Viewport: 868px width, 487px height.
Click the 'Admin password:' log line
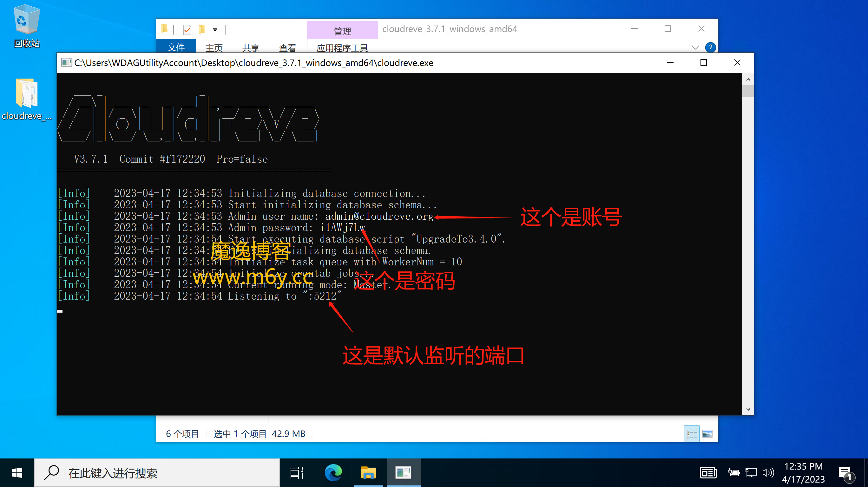coord(212,228)
